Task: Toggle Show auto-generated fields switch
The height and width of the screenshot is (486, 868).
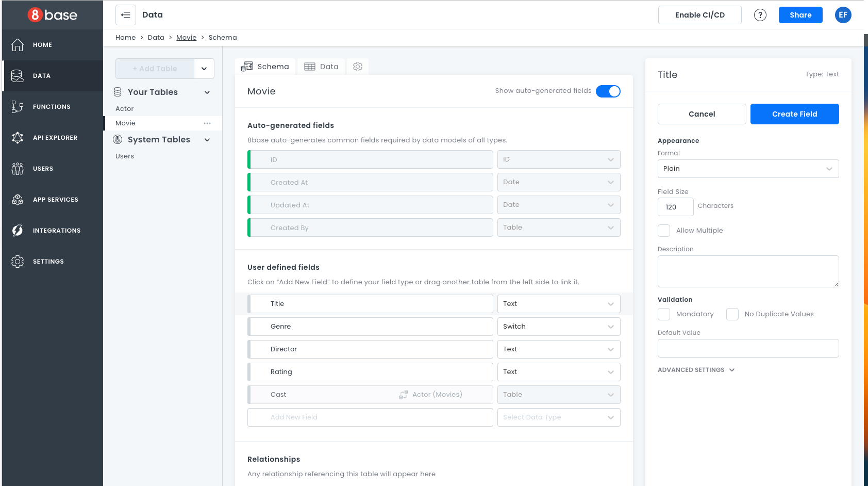Action: (608, 91)
